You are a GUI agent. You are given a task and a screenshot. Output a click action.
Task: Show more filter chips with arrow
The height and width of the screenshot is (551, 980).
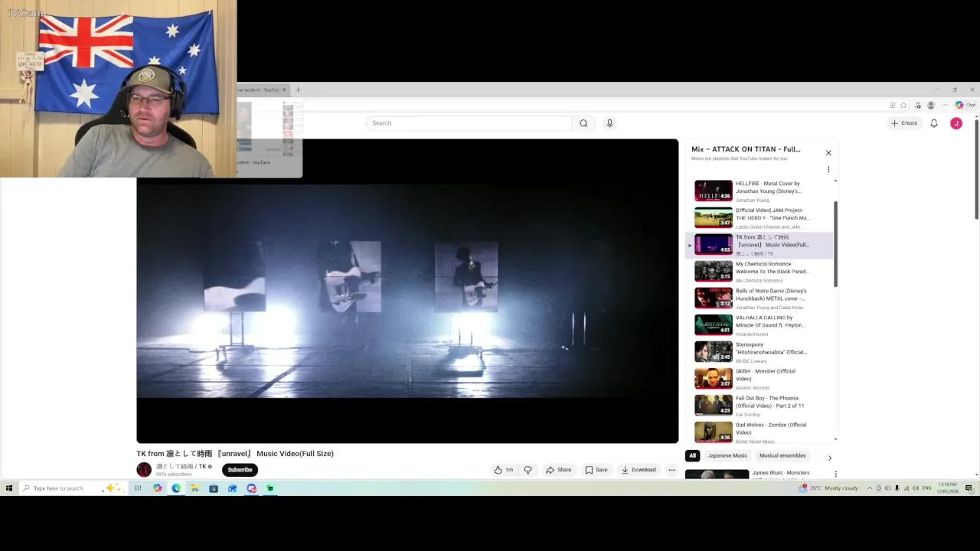[x=829, y=458]
